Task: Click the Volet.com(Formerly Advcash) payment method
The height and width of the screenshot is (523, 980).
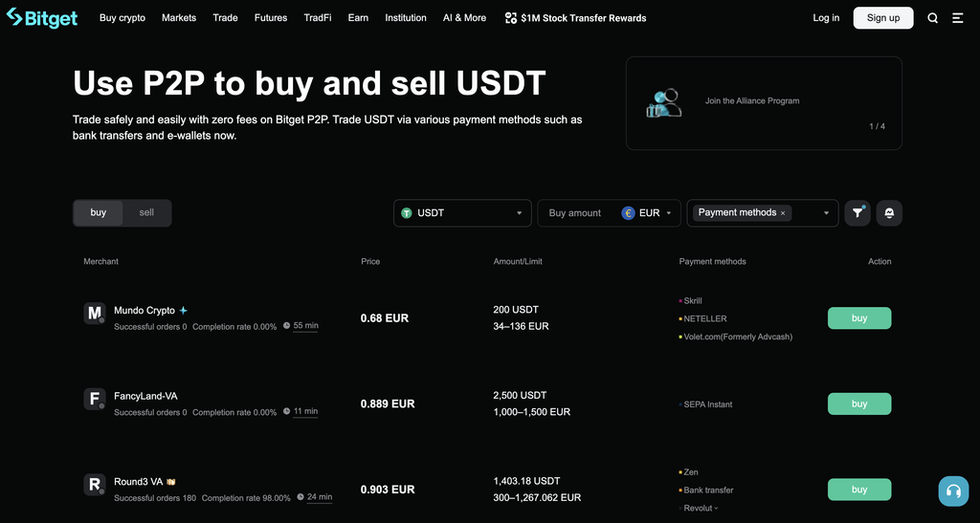Action: (x=738, y=337)
